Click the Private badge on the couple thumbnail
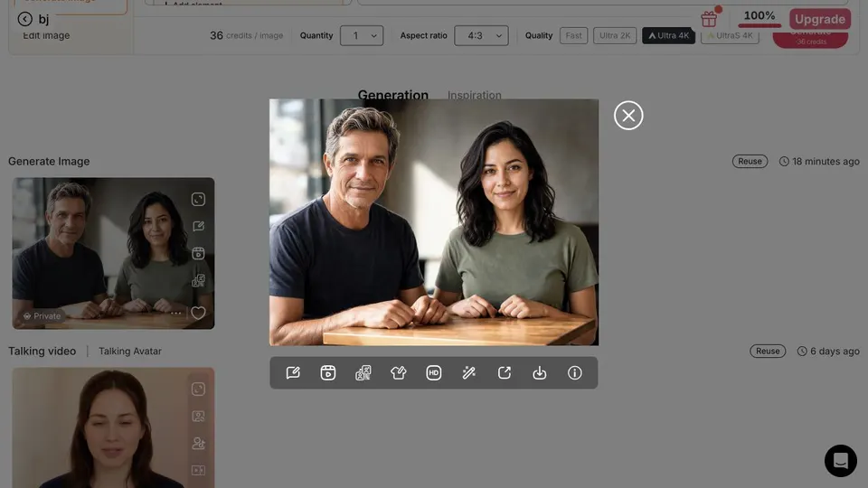This screenshot has height=488, width=868. click(x=42, y=316)
